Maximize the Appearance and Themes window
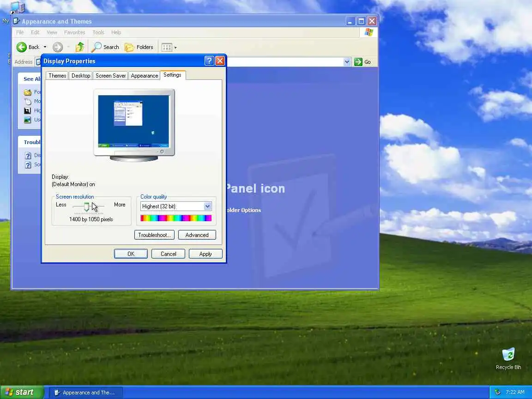Viewport: 532px width, 399px height. pyautogui.click(x=361, y=21)
